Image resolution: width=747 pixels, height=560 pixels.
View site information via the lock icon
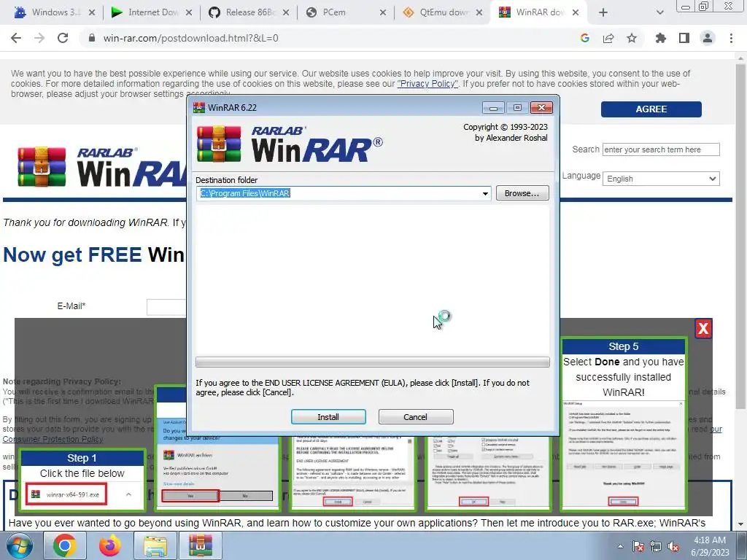click(x=92, y=38)
